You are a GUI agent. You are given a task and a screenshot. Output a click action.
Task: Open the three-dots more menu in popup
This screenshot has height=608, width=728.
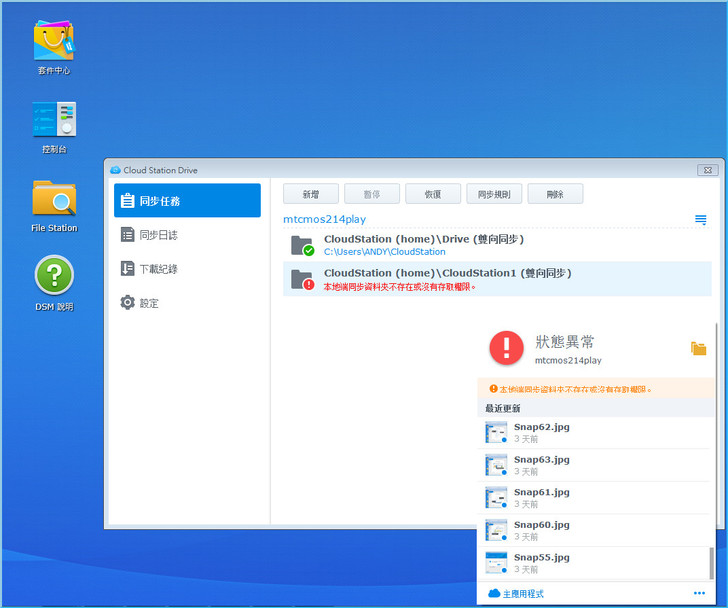pos(699,593)
